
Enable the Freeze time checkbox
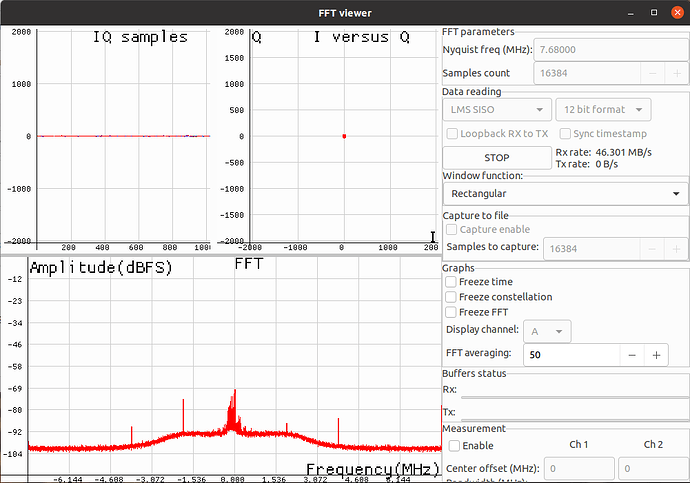451,282
